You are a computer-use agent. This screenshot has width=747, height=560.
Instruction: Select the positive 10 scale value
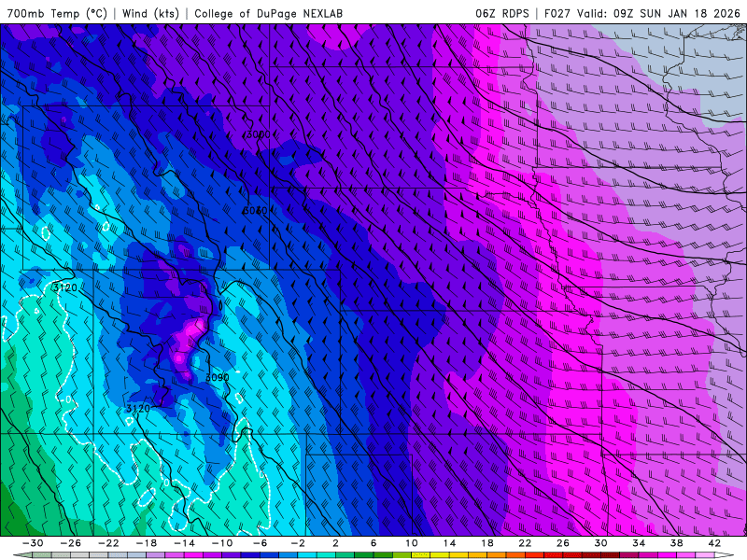[x=412, y=543]
